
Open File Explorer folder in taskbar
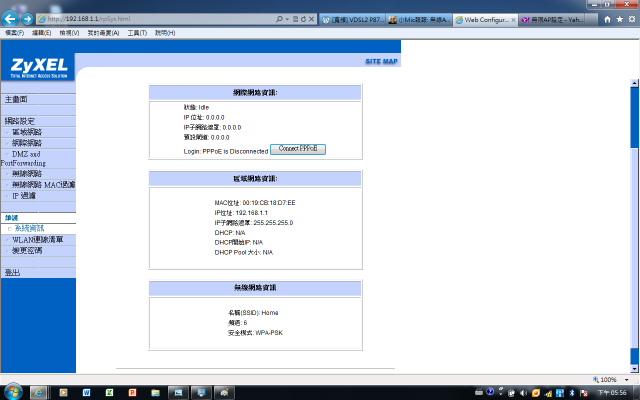click(x=155, y=393)
